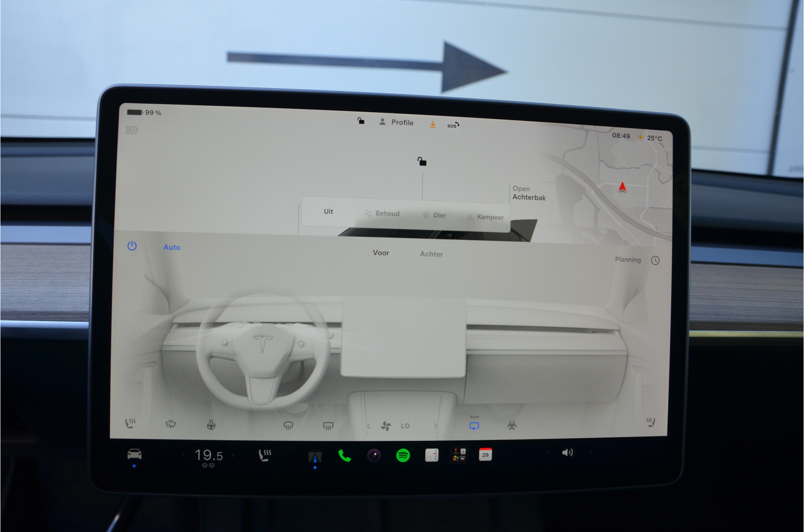Viewport: 804px width, 532px height.
Task: Tap the 08:49 clock display
Action: coord(621,136)
